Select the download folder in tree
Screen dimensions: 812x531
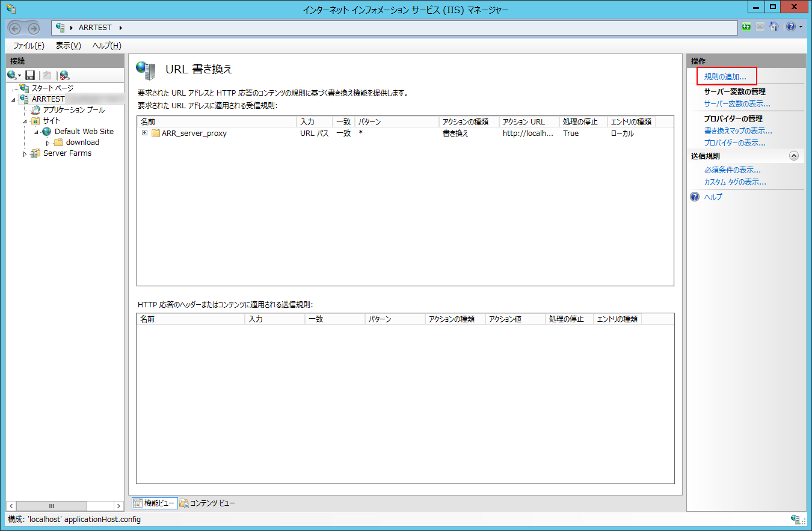82,143
